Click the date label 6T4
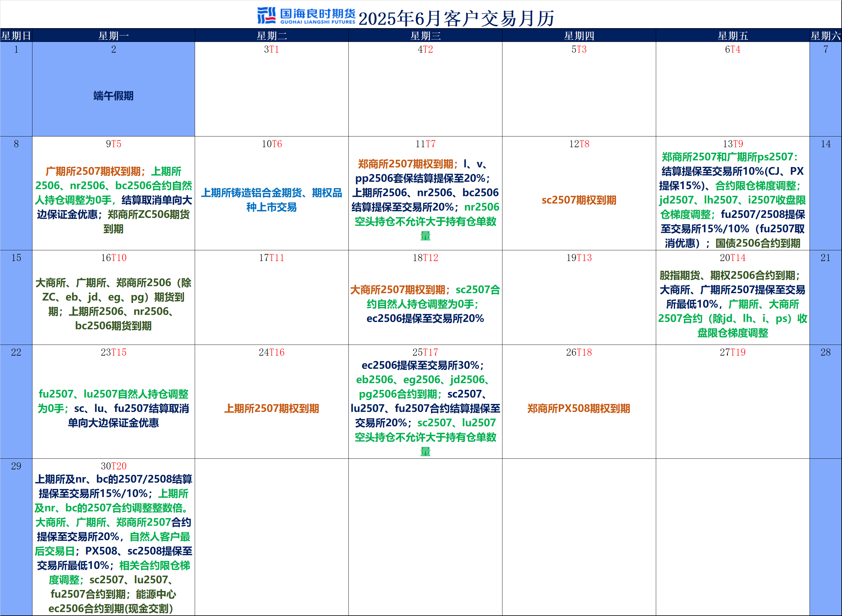 [x=733, y=49]
